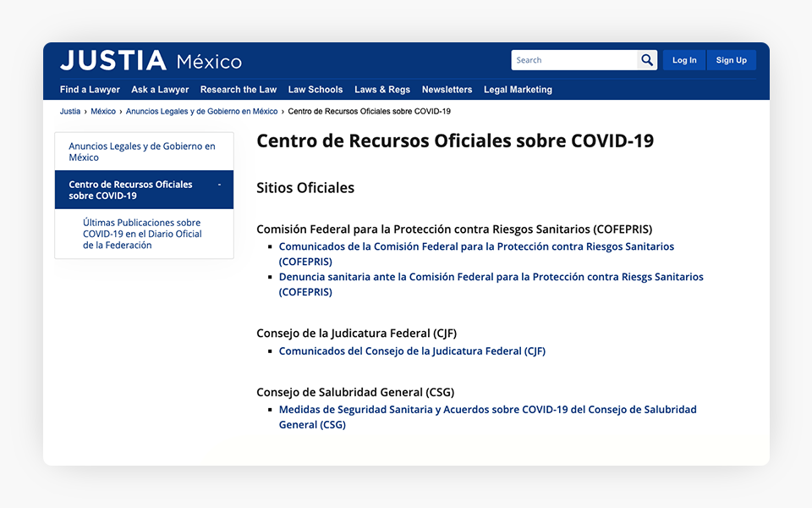
Task: Go to Law Schools menu item
Action: tap(315, 90)
